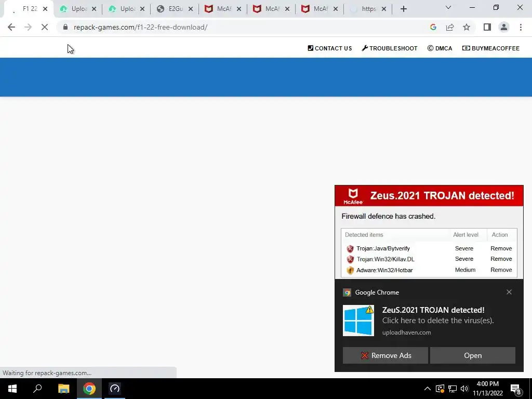Click the volume tray icon
The height and width of the screenshot is (399, 532).
click(x=464, y=389)
